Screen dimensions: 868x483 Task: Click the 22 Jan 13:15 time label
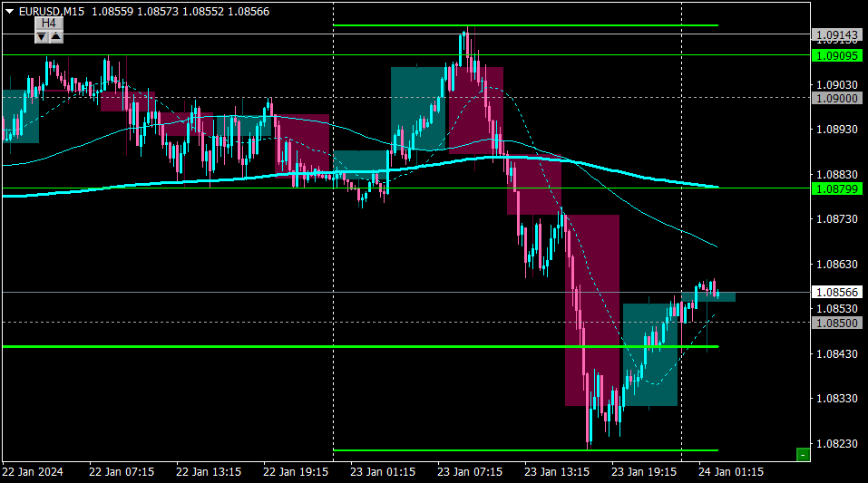pyautogui.click(x=208, y=472)
